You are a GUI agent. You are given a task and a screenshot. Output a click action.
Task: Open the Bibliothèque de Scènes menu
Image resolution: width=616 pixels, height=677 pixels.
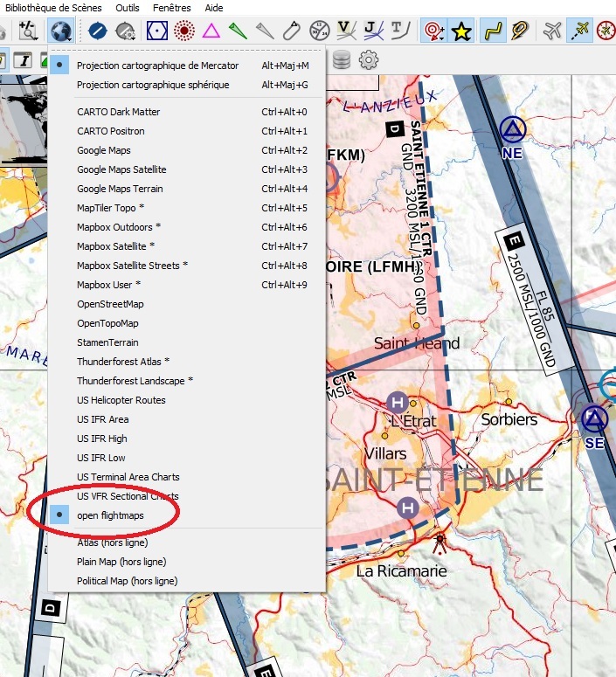coord(53,8)
